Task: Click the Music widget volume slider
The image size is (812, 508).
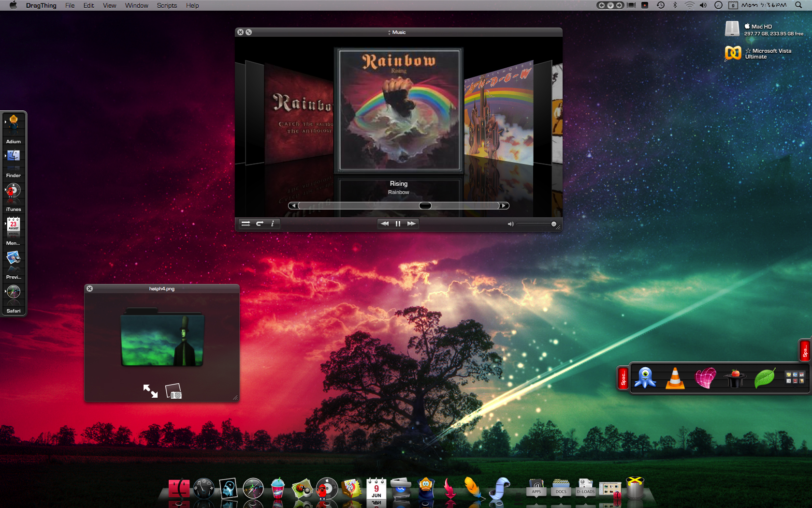Action: click(x=536, y=224)
